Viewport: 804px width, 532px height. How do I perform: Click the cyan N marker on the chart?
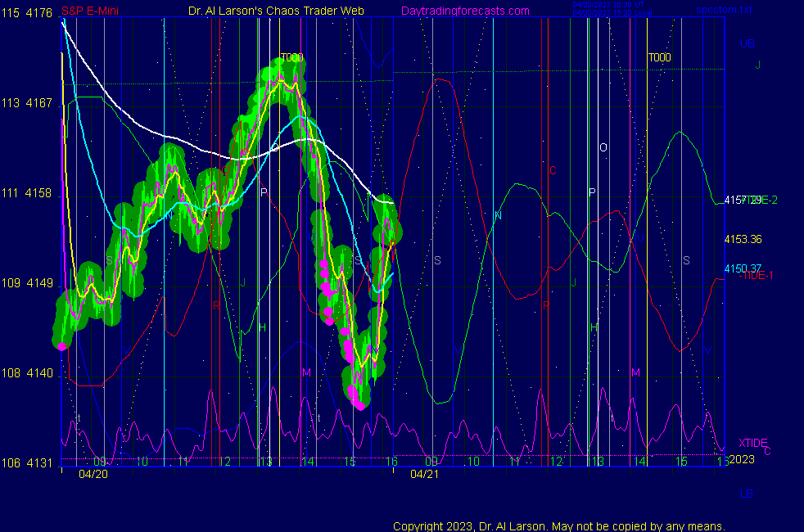[x=497, y=215]
